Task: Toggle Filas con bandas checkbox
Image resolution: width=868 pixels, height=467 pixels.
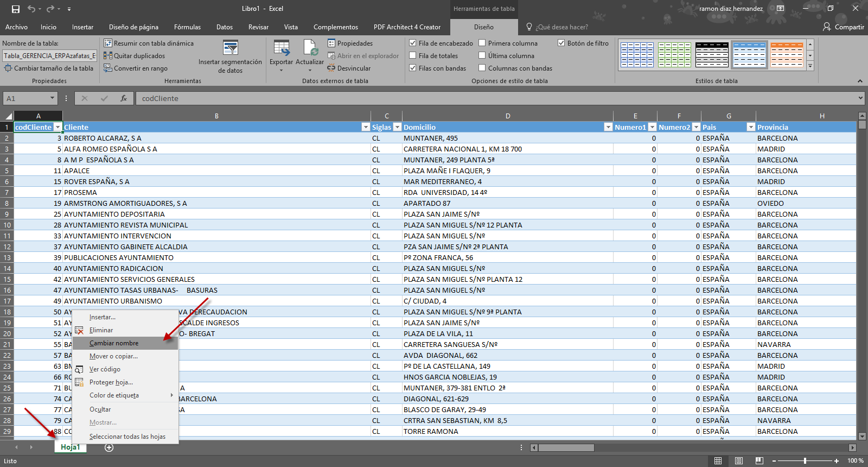Action: click(412, 68)
